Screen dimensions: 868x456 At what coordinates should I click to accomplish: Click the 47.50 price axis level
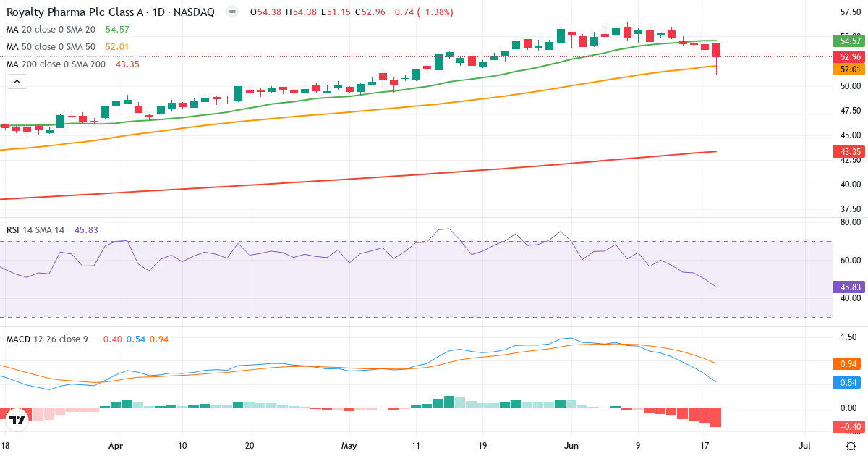pyautogui.click(x=850, y=110)
